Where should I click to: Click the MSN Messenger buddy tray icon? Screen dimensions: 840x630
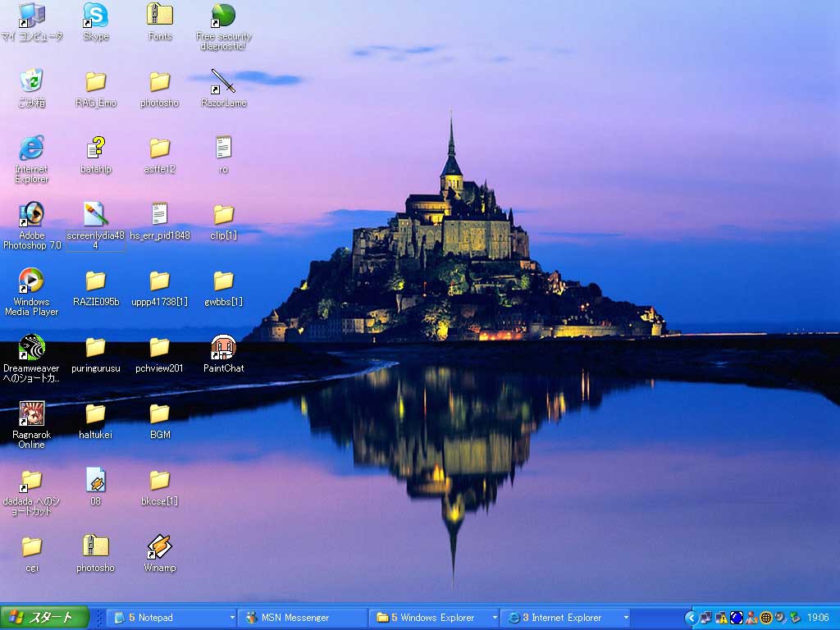point(751,618)
